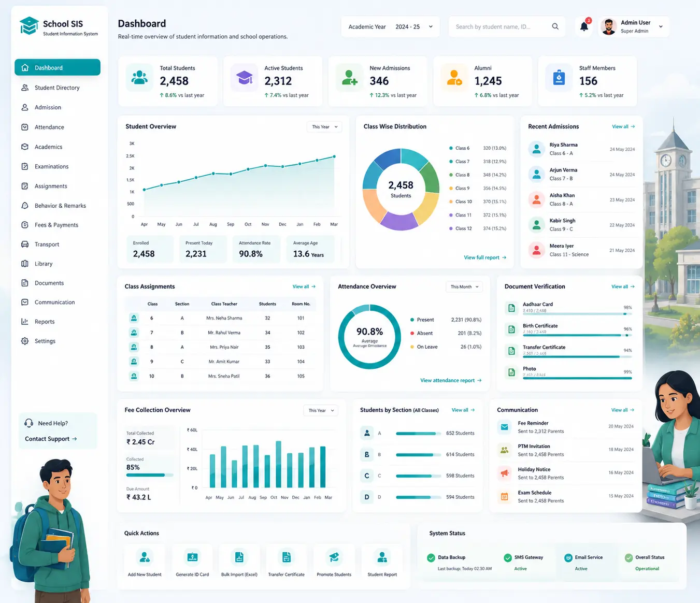Viewport: 700px width, 603px height.
Task: Click the Total Students card icon
Action: click(139, 78)
